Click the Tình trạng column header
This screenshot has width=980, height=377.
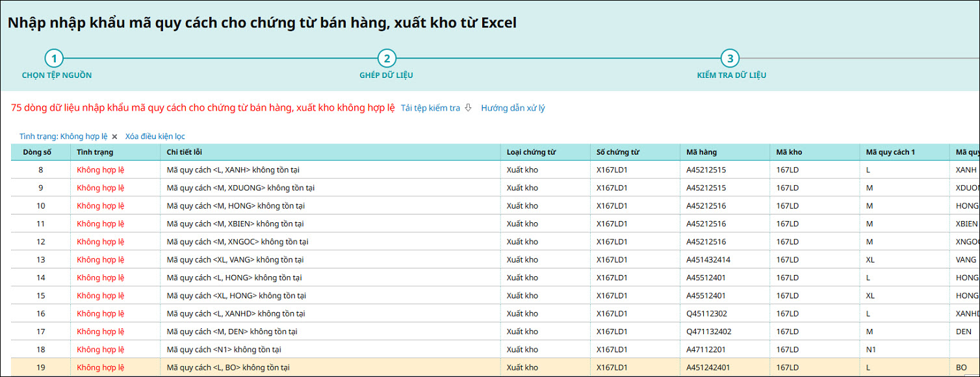pyautogui.click(x=95, y=152)
